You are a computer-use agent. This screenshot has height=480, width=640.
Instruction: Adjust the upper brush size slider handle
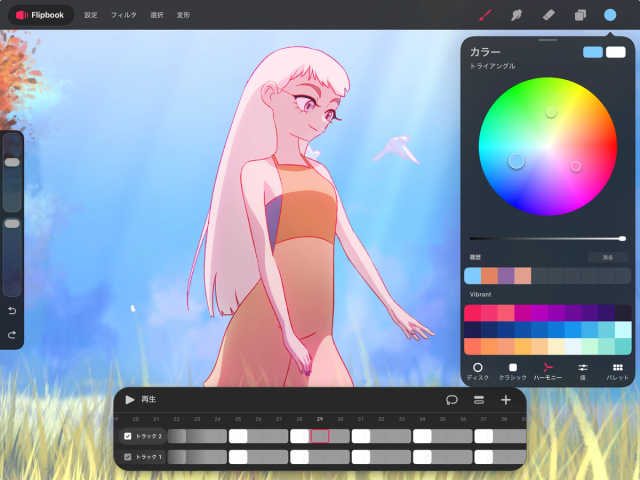(x=12, y=162)
